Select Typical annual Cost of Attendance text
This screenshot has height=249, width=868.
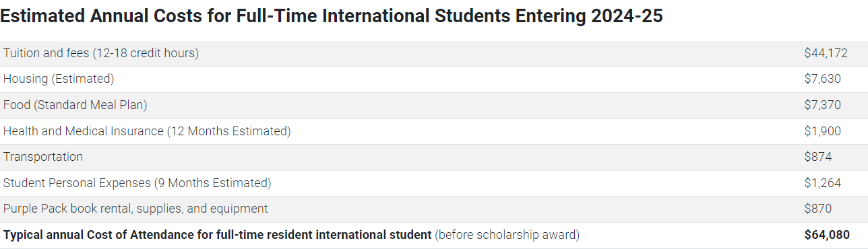(x=217, y=235)
